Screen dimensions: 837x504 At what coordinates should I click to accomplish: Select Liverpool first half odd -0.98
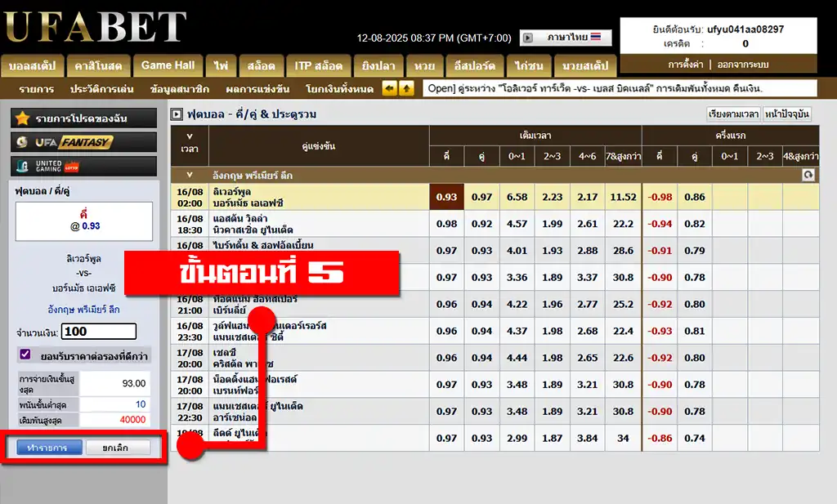[660, 197]
